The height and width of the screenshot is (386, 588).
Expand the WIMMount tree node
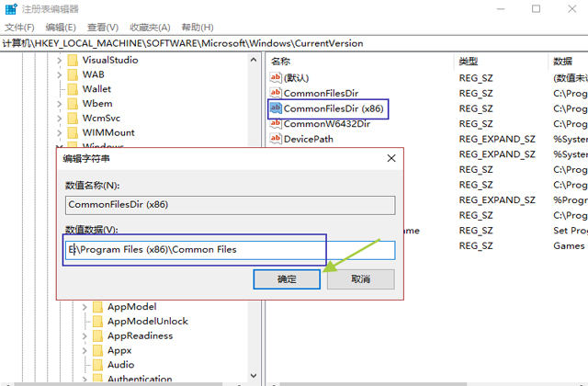point(59,132)
